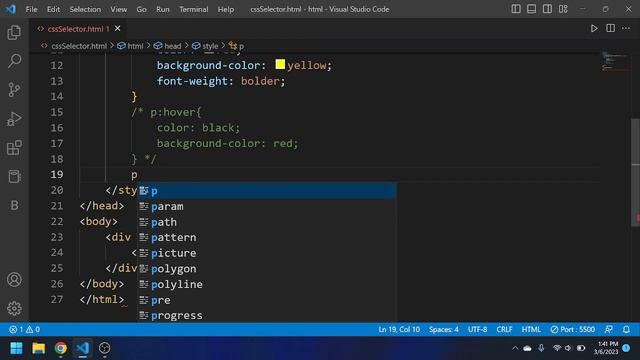640x360 pixels.
Task: Change encoding via UTF-8 status item
Action: (x=477, y=329)
